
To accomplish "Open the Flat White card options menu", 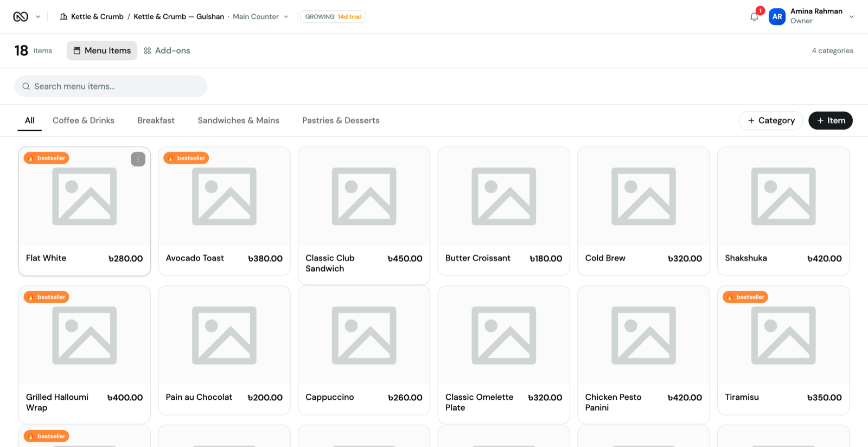I will tap(138, 159).
